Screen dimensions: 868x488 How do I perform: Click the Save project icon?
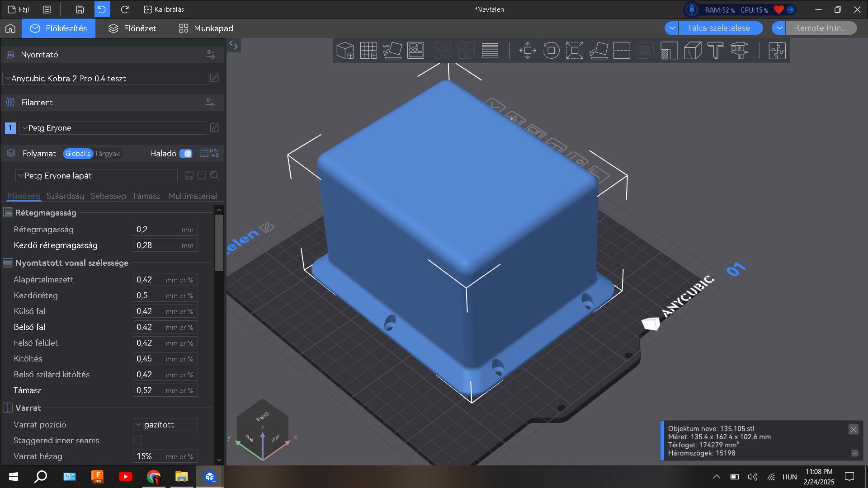pos(80,9)
